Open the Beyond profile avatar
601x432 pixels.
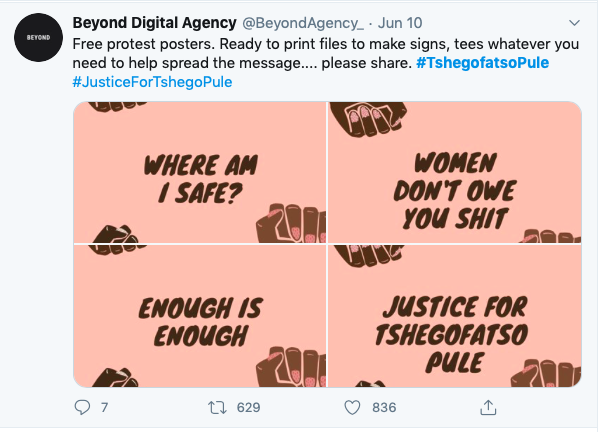coord(38,38)
